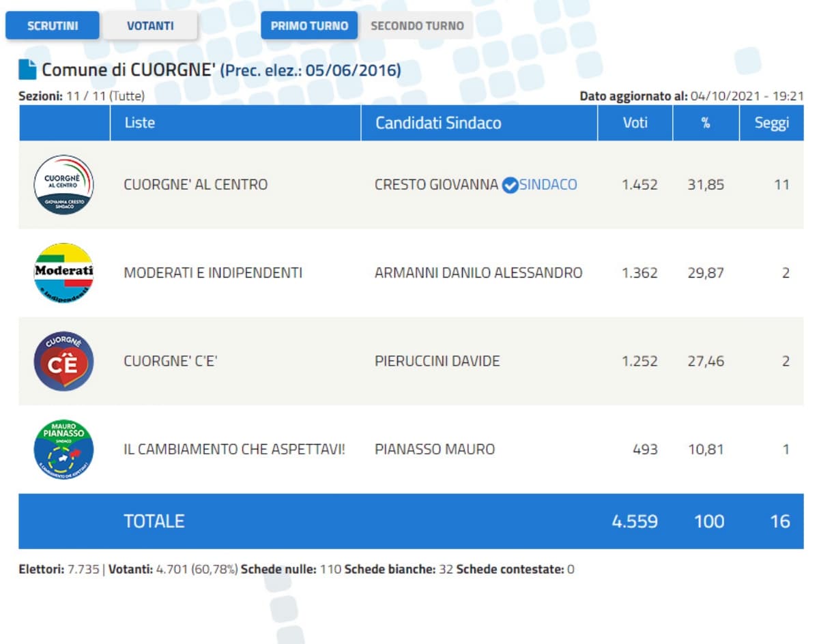
Task: Click the Cuorgnè C'è list logo
Action: point(63,361)
